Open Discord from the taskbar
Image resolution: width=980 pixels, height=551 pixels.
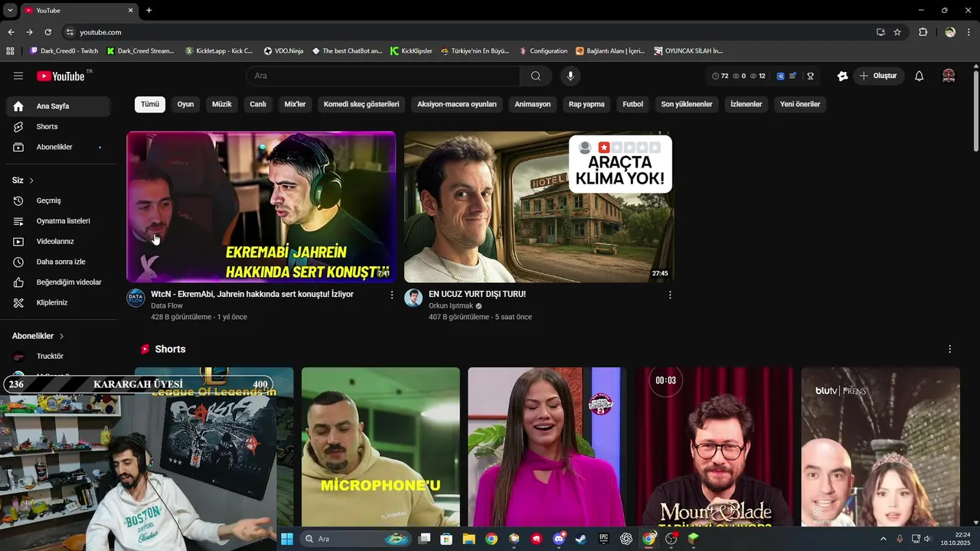pyautogui.click(x=559, y=539)
